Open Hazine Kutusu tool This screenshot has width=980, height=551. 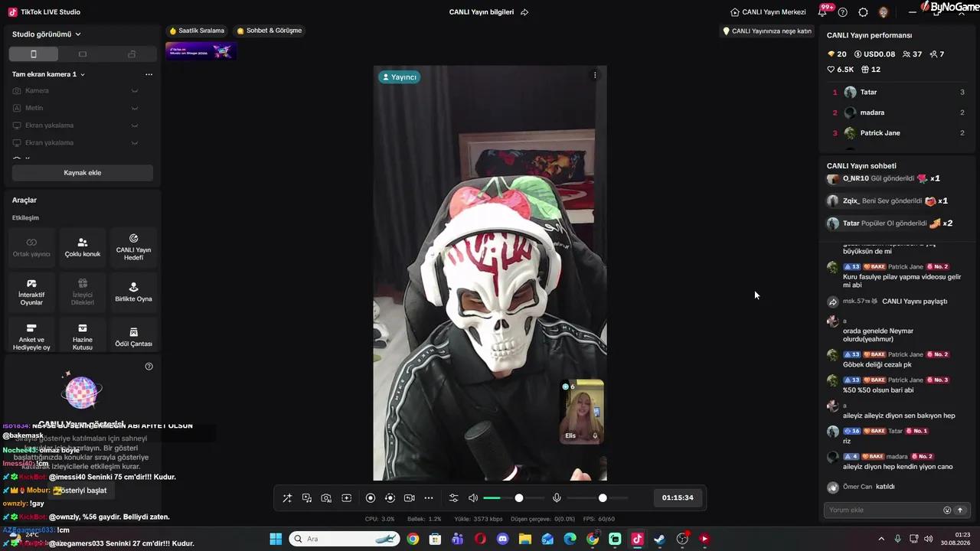coord(83,337)
